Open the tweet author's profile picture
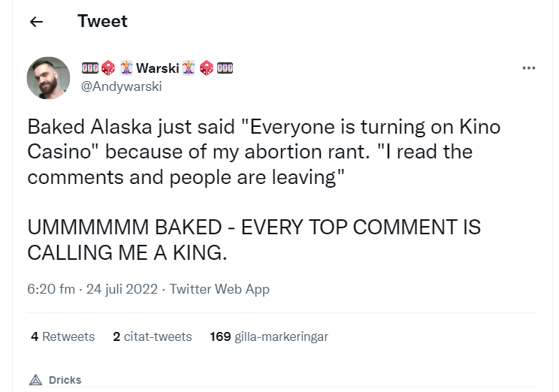Screen dimensions: 559x392 click(48, 78)
